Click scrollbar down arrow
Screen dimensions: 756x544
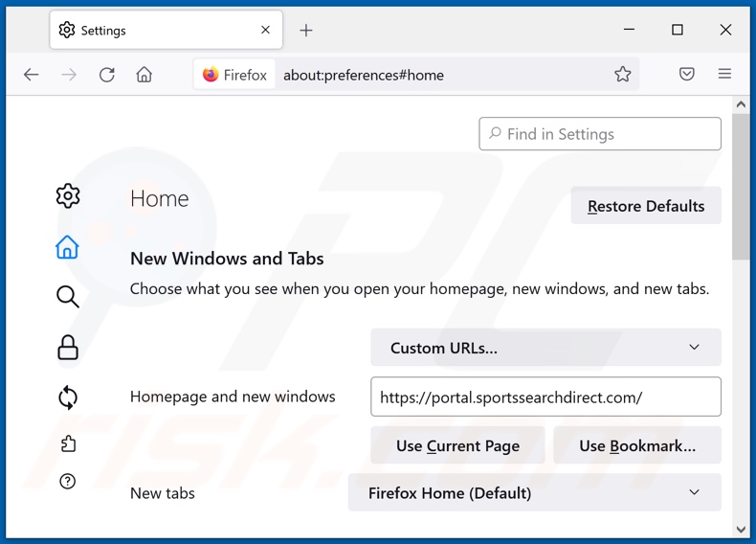[x=741, y=529]
